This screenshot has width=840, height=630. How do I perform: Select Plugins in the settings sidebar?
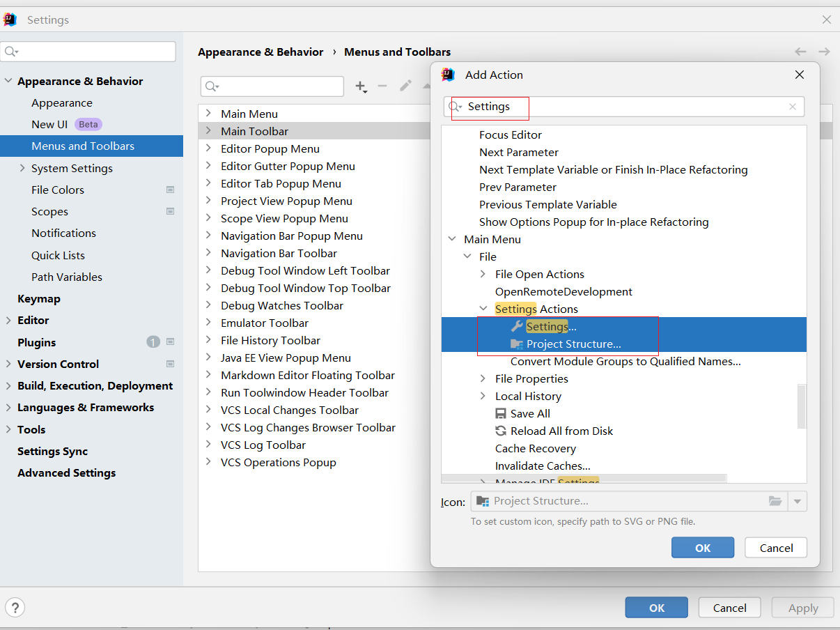(37, 342)
